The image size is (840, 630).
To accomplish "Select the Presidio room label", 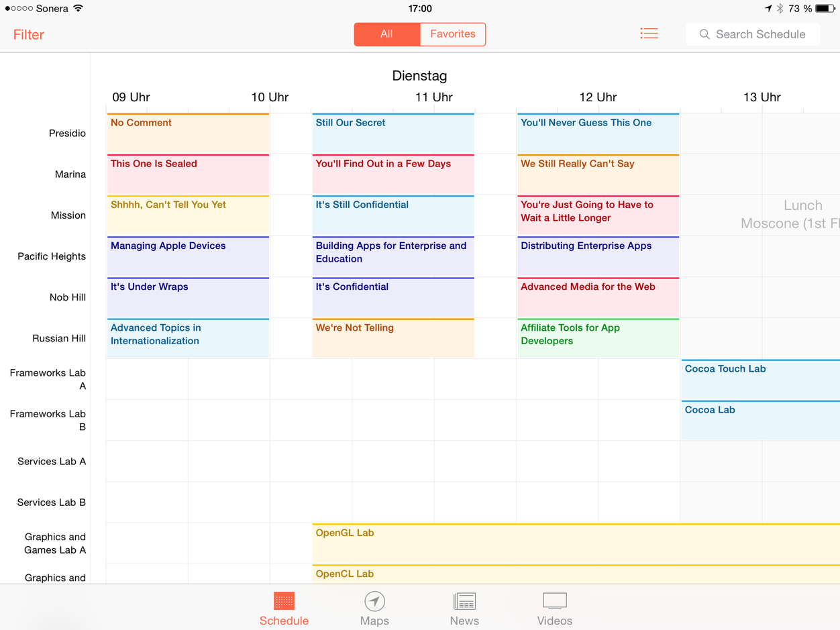I will pos(67,134).
